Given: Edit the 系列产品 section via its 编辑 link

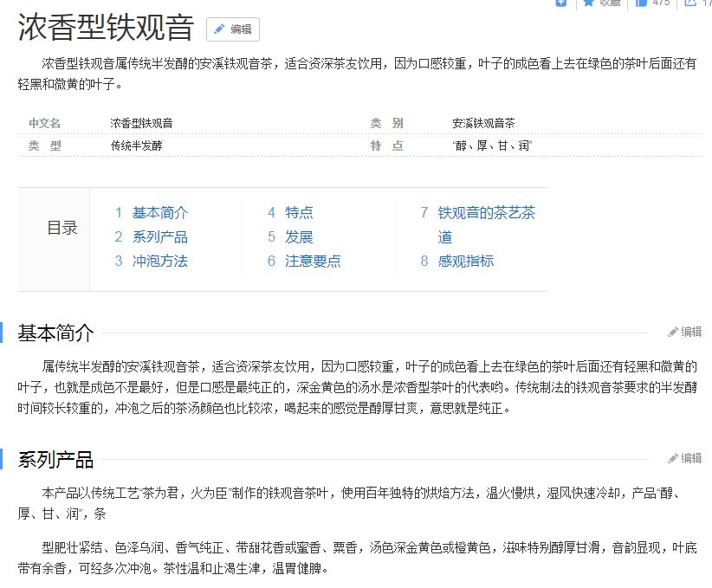Looking at the screenshot, I should (x=691, y=458).
